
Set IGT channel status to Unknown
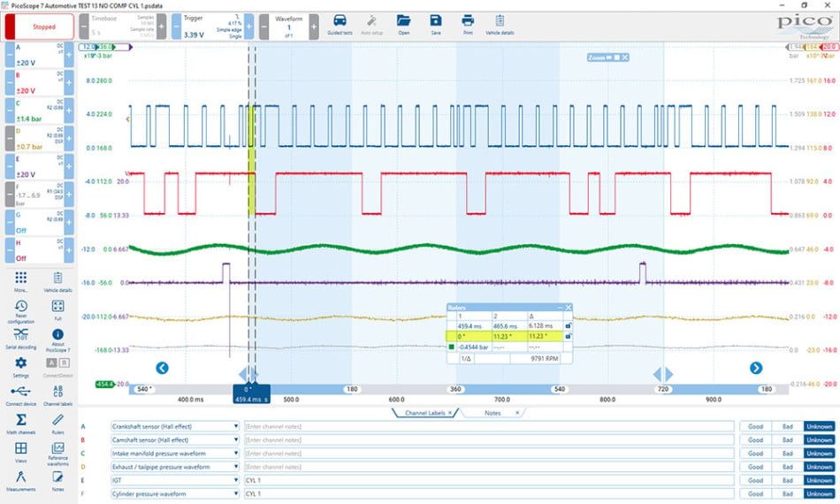tap(819, 480)
